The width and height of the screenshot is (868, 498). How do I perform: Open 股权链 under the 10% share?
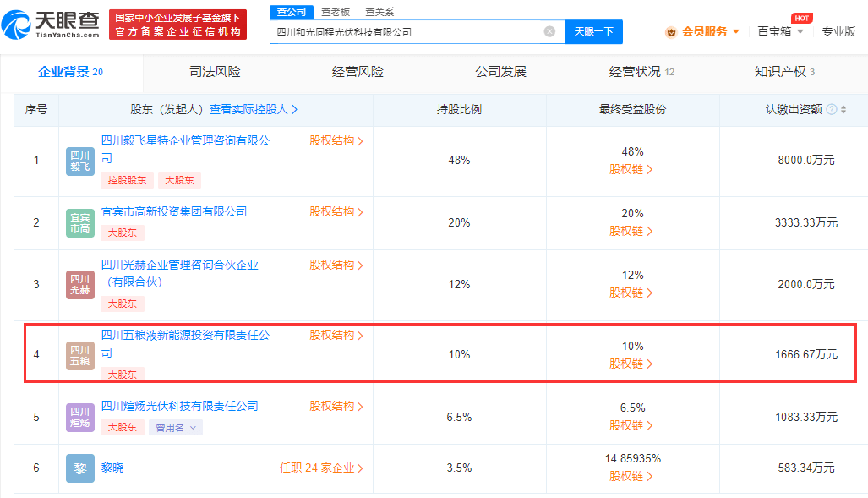(631, 364)
